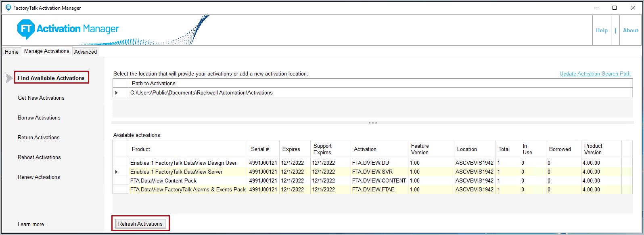Select FTA DataView Content Pack row
The width and height of the screenshot is (644, 235).
pyautogui.click(x=372, y=180)
